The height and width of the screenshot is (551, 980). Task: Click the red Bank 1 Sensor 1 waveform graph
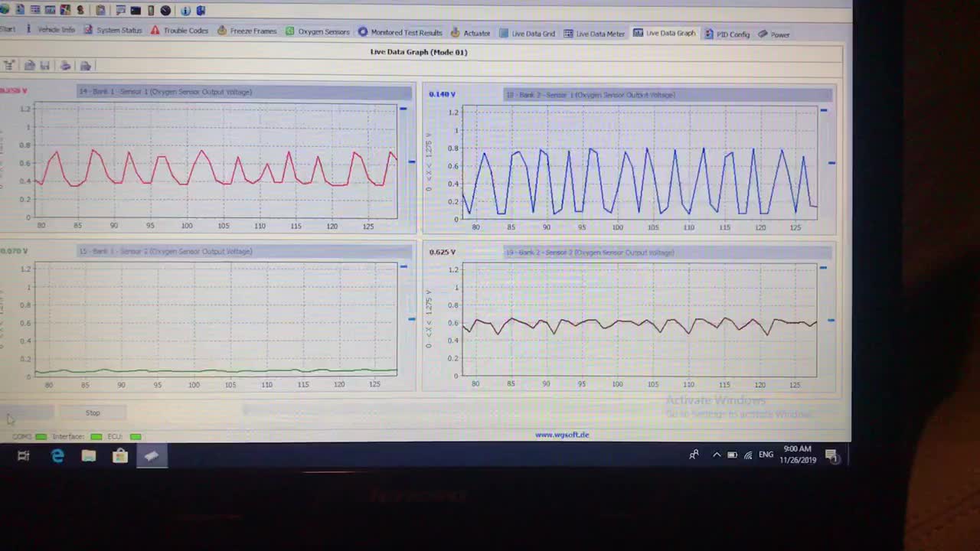click(x=216, y=161)
